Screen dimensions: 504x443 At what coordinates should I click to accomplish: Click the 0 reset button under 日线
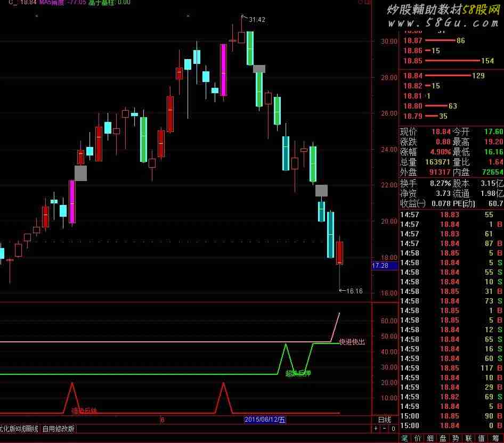point(393,429)
